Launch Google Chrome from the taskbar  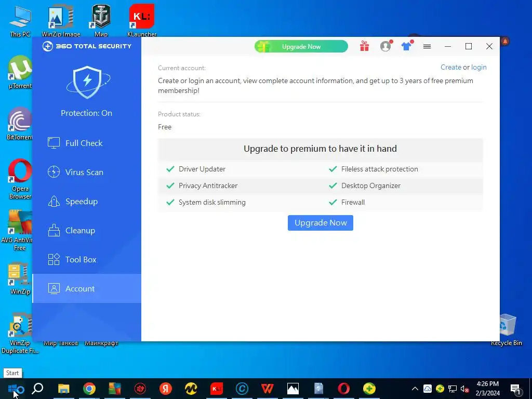click(89, 389)
